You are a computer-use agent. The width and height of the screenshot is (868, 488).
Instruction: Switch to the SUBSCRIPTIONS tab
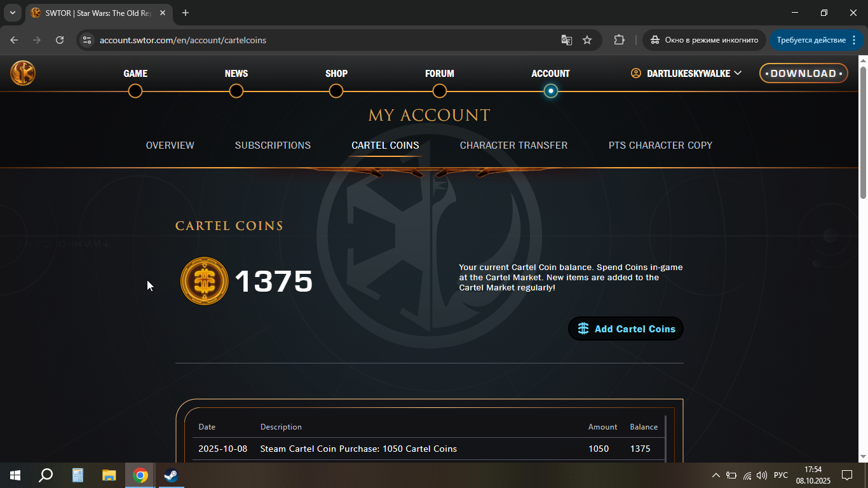pyautogui.click(x=273, y=146)
